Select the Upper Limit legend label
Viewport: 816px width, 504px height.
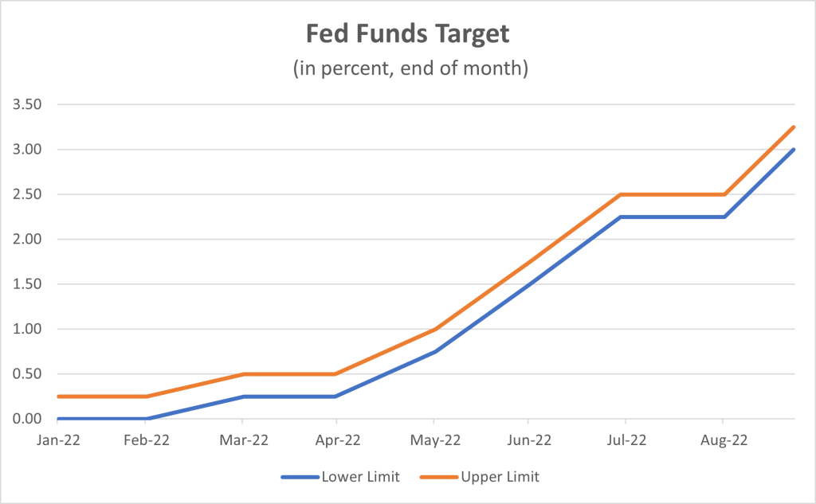point(500,478)
